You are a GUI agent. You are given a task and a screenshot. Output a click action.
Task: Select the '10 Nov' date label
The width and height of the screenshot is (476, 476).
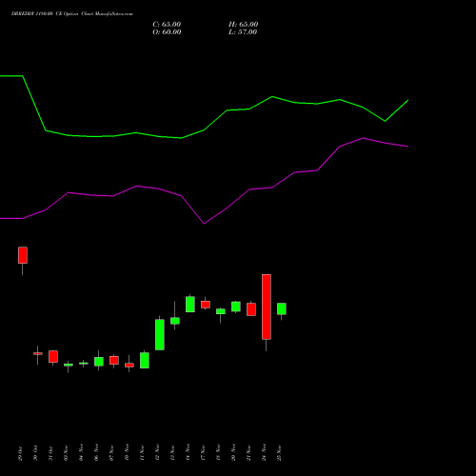click(x=127, y=453)
